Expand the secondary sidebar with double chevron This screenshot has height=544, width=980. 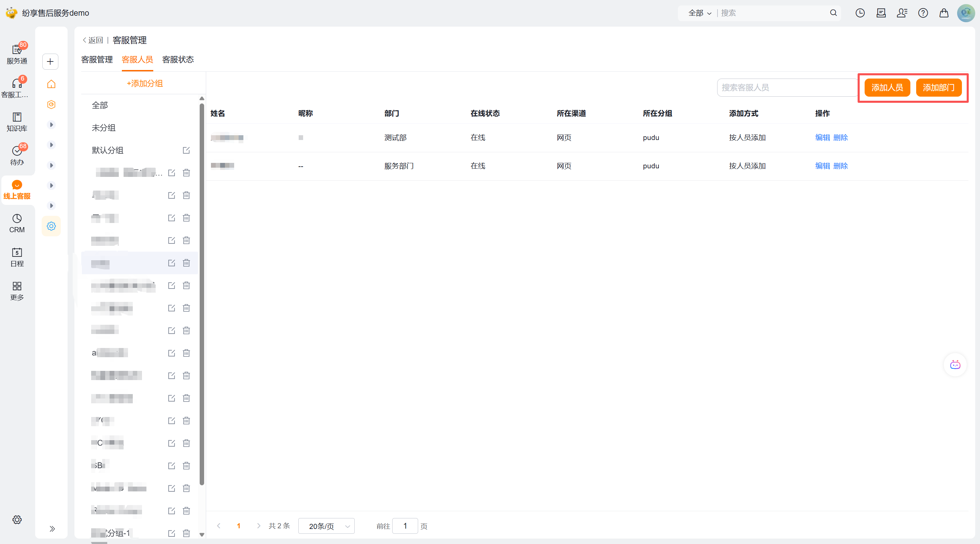[x=52, y=528]
